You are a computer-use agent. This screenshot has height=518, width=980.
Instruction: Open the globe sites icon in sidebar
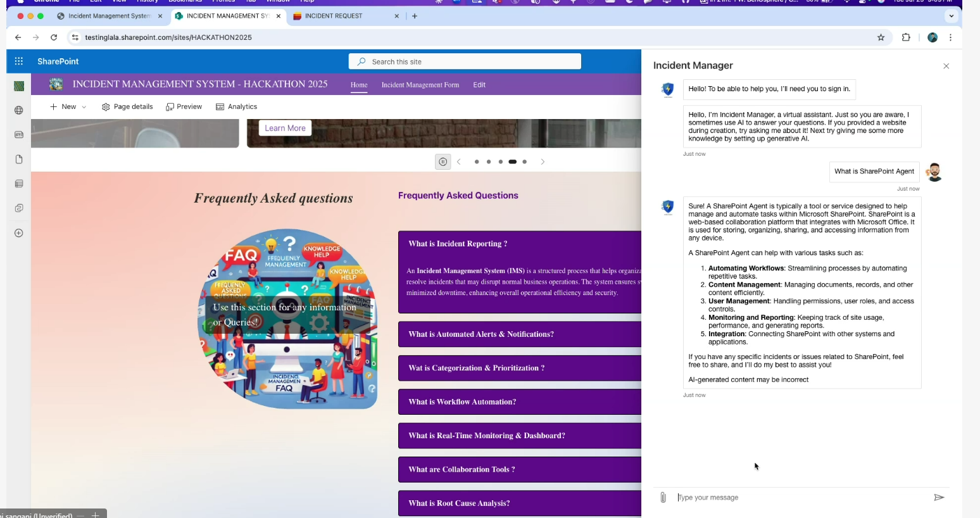click(19, 110)
